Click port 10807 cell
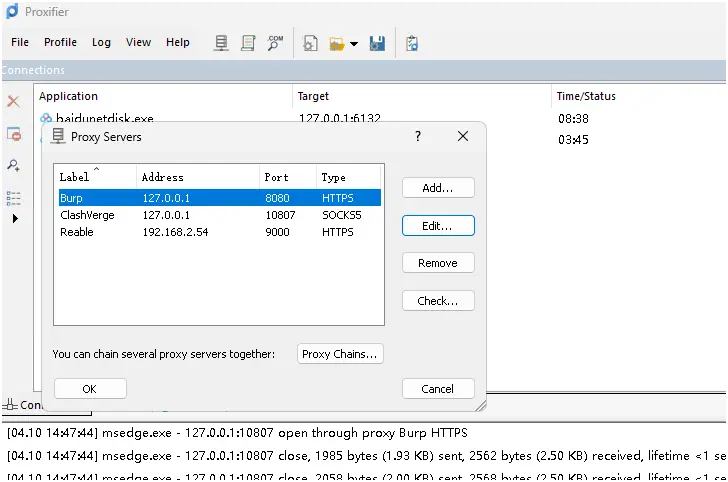 pos(280,215)
